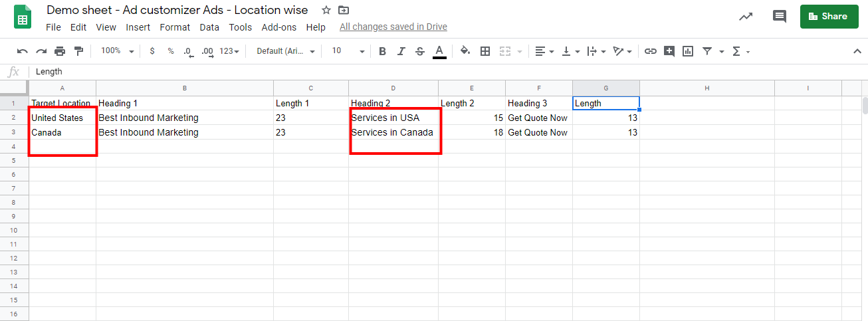This screenshot has height=321, width=868.
Task: Insert a chart from toolbar
Action: pos(688,51)
